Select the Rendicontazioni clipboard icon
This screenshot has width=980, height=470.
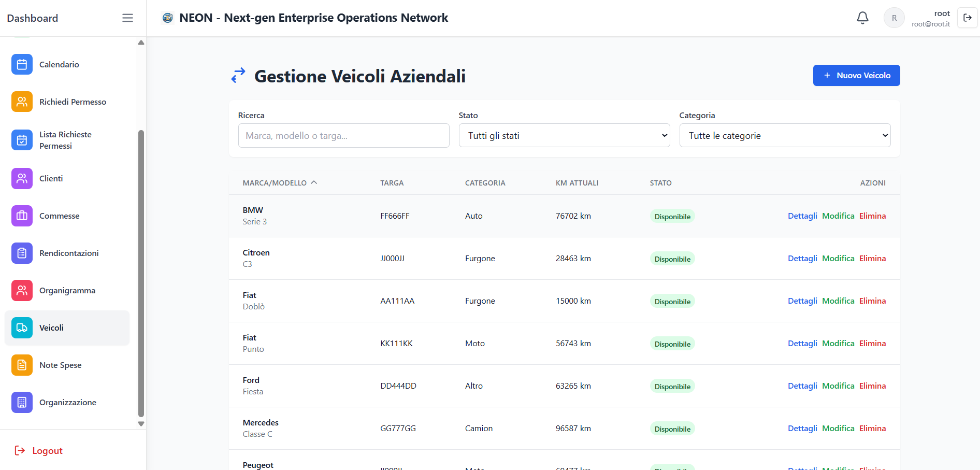(x=22, y=253)
